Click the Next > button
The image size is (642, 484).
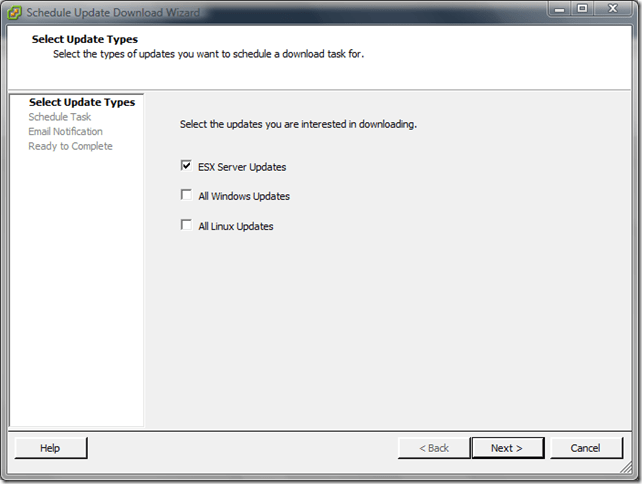(x=508, y=448)
